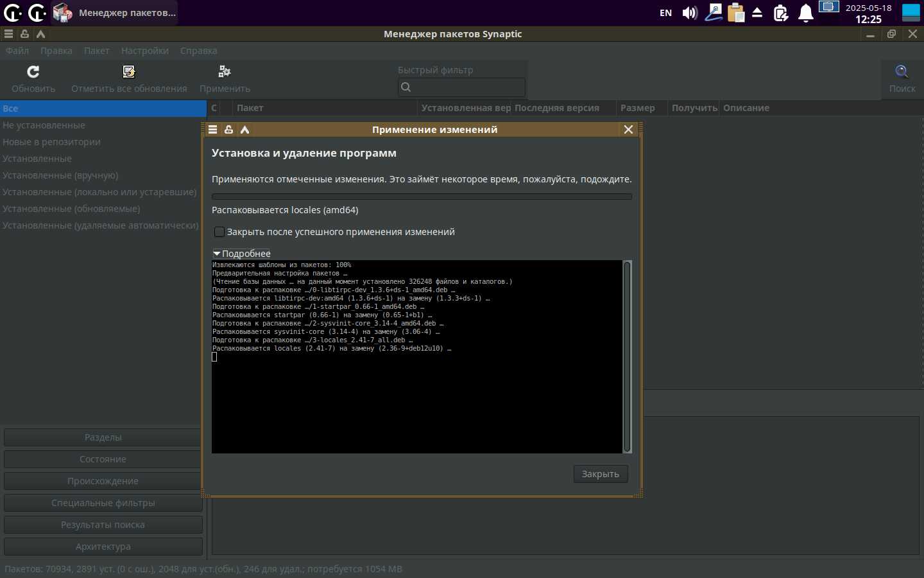Screen dimensions: 924x578
Task: Click the pin icon in Применение изменений title bar
Action: pyautogui.click(x=228, y=129)
